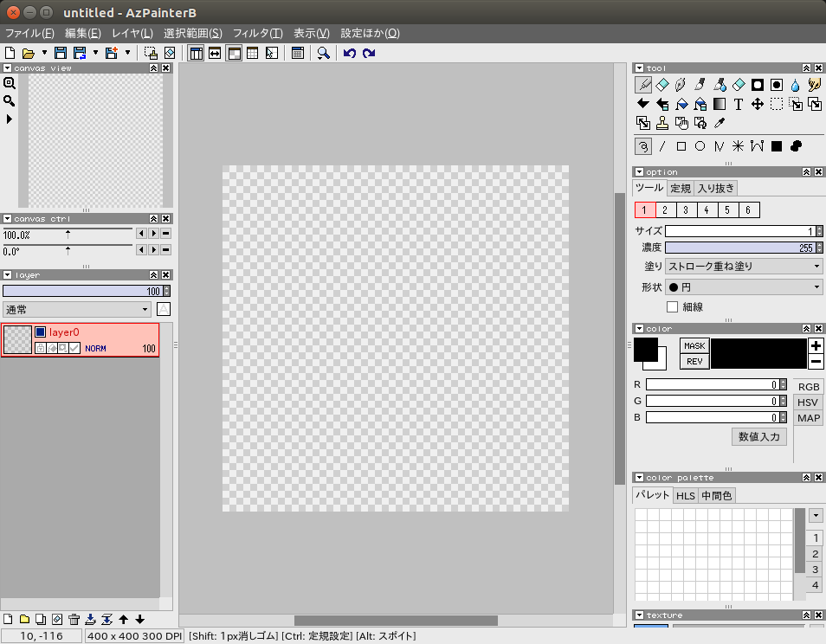Pick the eyedropper tool in tool panel
Viewport: 826px width, 644px height.
719,123
